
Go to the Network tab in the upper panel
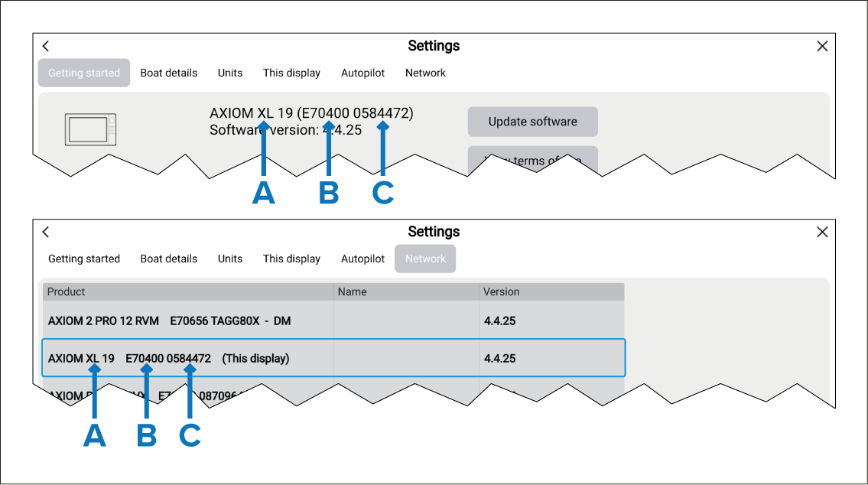(x=425, y=73)
